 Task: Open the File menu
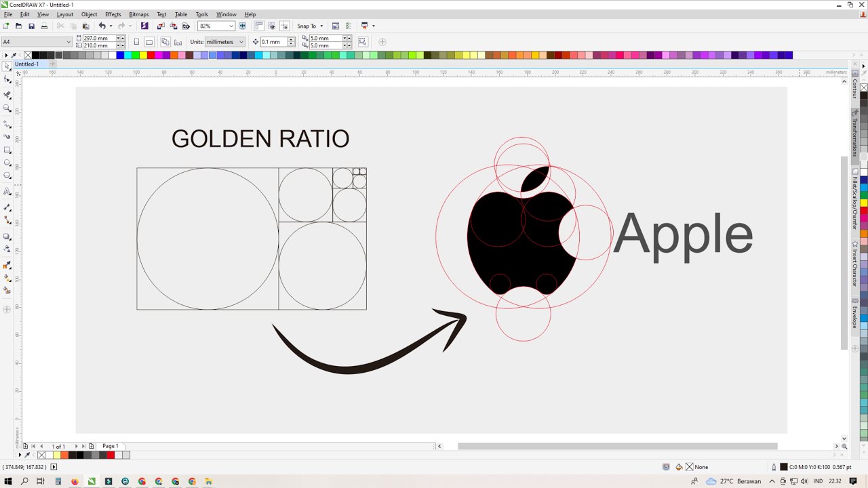8,14
